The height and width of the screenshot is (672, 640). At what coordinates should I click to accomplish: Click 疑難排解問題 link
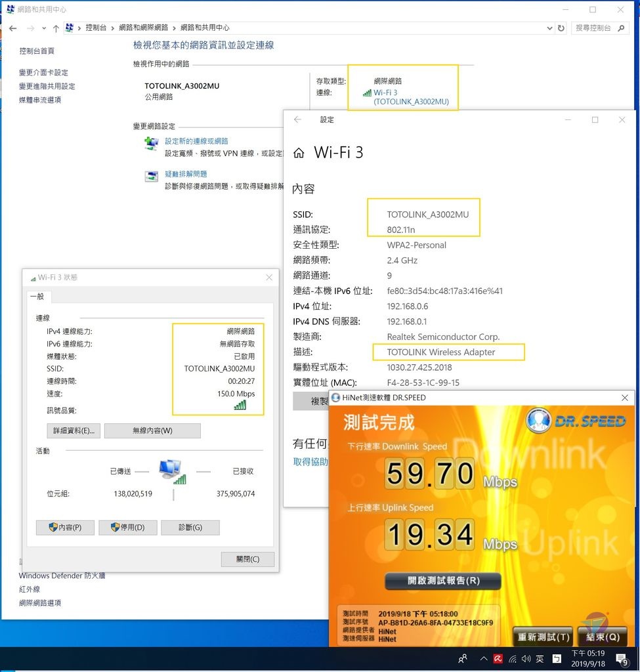(x=186, y=174)
